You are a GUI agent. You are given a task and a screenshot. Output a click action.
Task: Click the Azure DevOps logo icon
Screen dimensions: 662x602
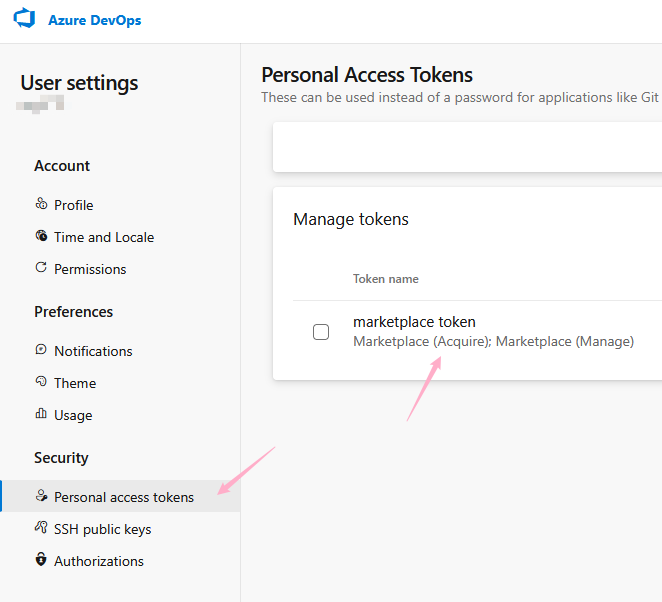[x=25, y=20]
